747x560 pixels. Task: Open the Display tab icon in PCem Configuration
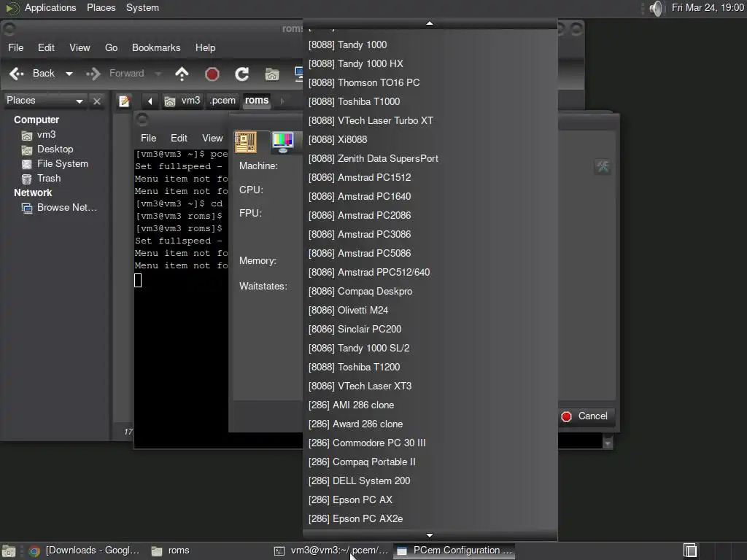[283, 142]
